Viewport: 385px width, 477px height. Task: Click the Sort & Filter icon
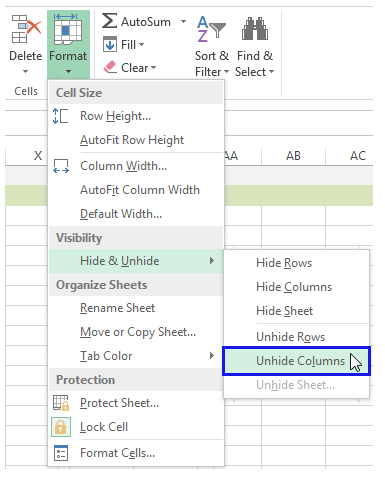(x=211, y=29)
